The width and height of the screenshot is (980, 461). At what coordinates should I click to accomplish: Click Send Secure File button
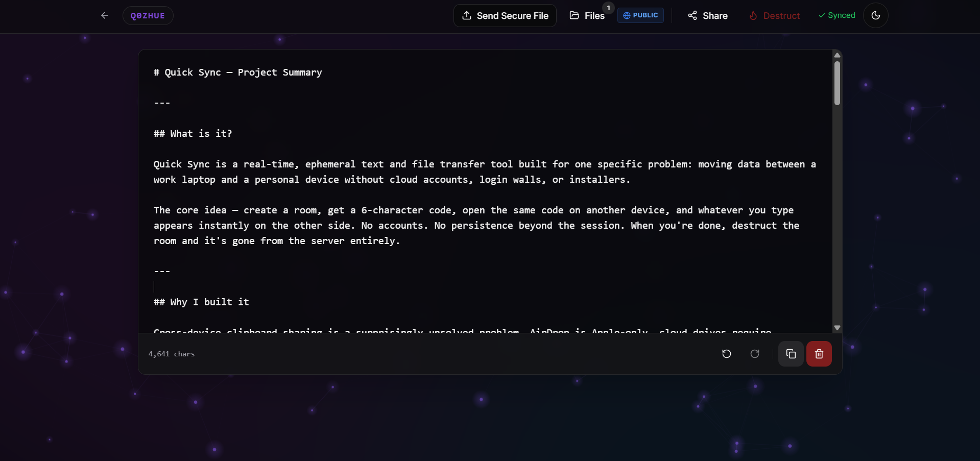click(505, 15)
